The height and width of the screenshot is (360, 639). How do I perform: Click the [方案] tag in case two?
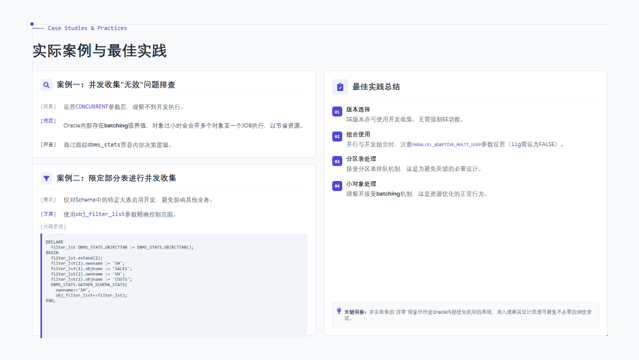[x=48, y=214]
